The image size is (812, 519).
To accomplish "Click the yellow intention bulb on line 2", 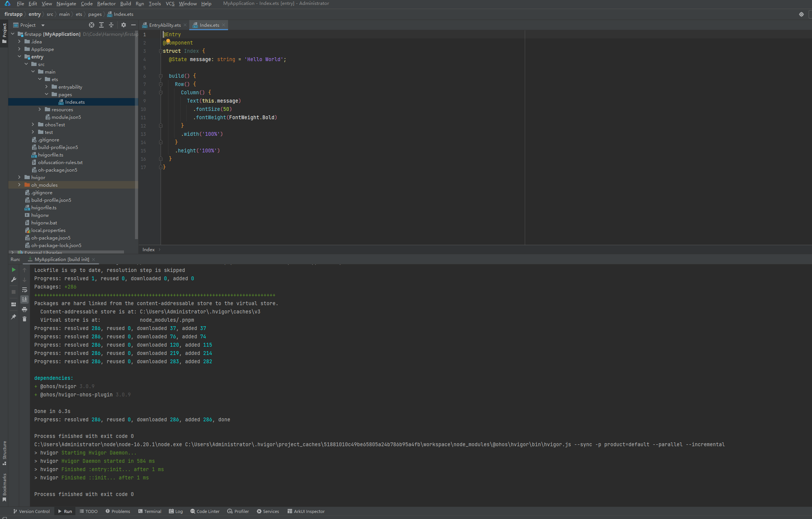I will click(168, 41).
